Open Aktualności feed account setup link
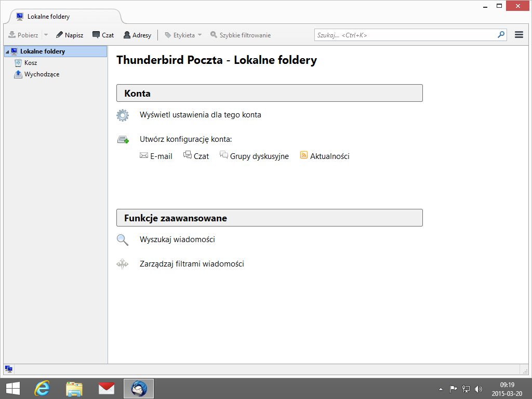The height and width of the screenshot is (399, 532). (x=329, y=156)
